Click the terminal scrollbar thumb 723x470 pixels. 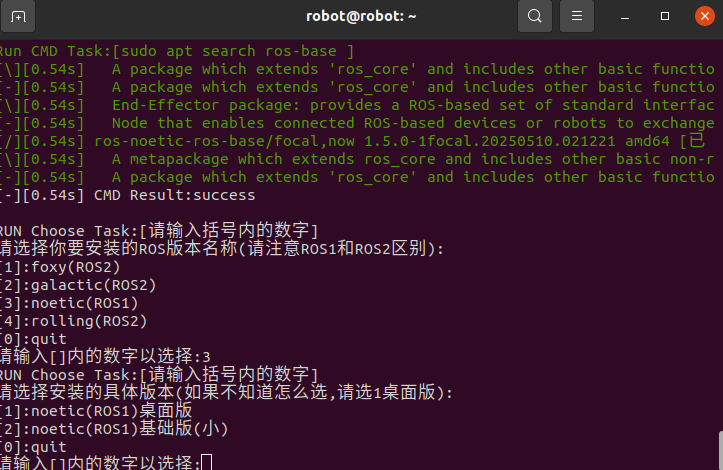click(718, 448)
